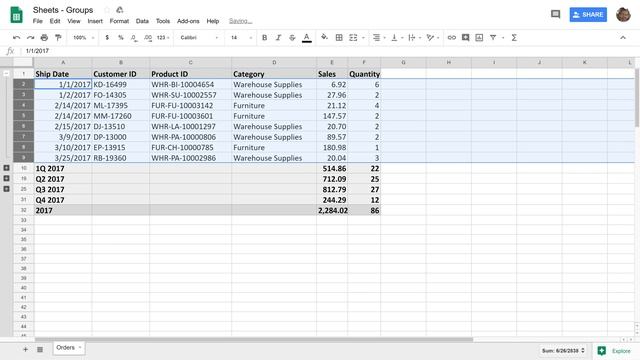Viewport: 640px width, 360px height.
Task: Format as currency
Action: [x=107, y=38]
